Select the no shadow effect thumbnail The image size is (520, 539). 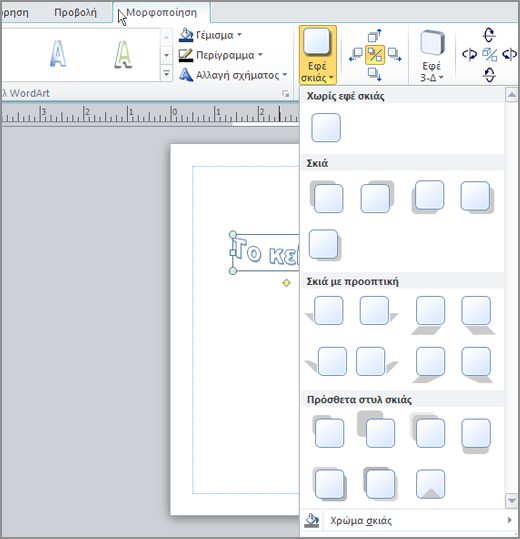(x=326, y=128)
